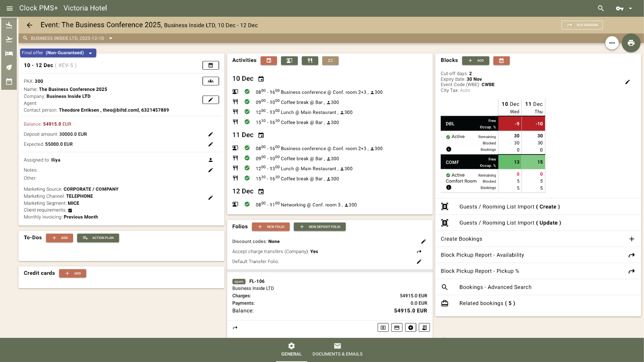Click the meals fork-knife Activities filter
The height and width of the screenshot is (362, 644).
point(310,60)
